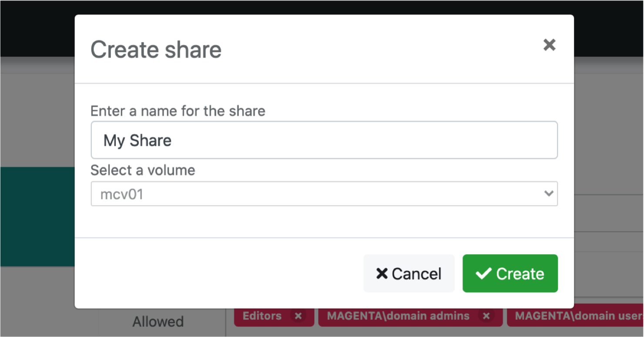Click the teal panel behind the dialog
This screenshot has height=337, width=644.
[37, 216]
